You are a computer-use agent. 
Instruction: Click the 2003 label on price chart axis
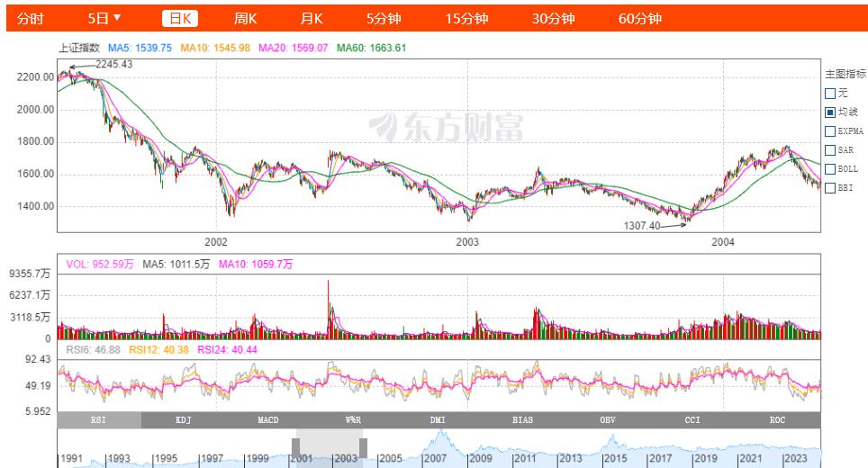pyautogui.click(x=467, y=242)
